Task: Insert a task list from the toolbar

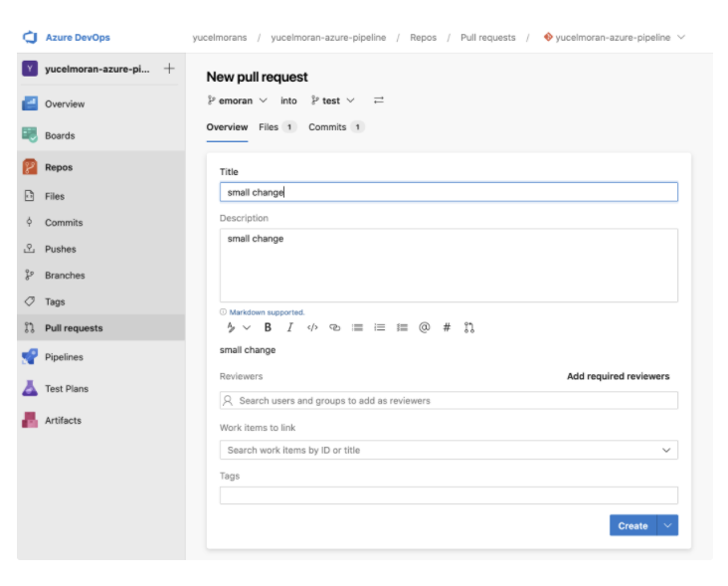Action: 402,327
